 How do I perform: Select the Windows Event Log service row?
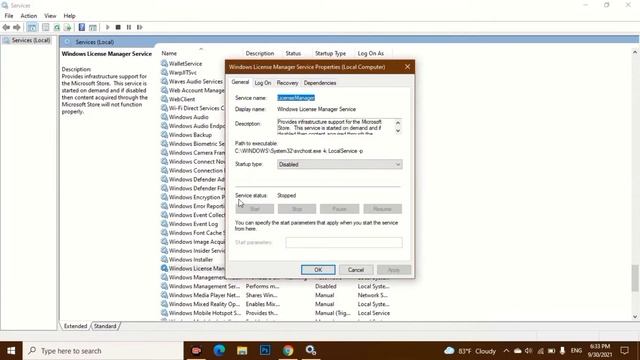tap(193, 224)
